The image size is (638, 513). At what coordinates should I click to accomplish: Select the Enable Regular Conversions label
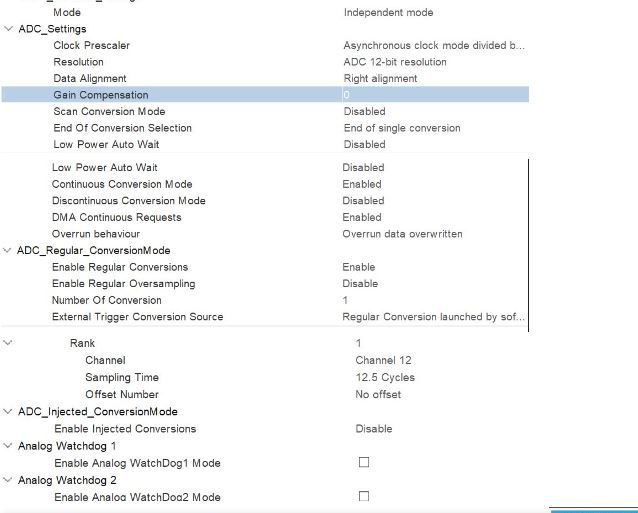120,267
